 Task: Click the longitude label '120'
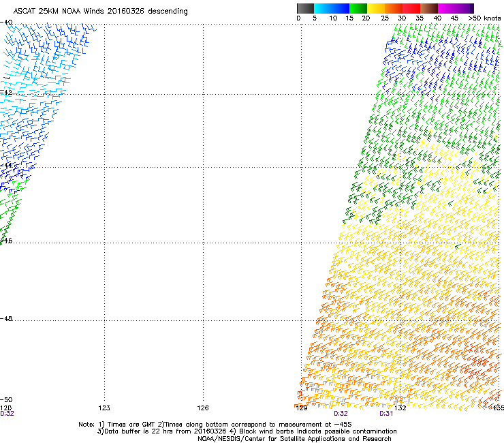[x=5, y=408]
